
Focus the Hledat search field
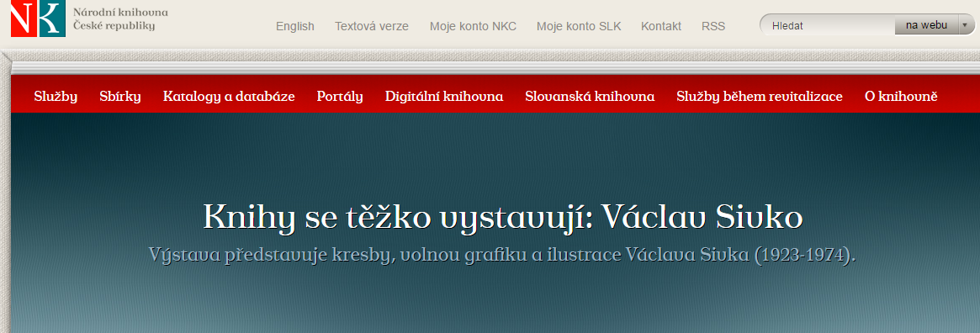coord(829,25)
